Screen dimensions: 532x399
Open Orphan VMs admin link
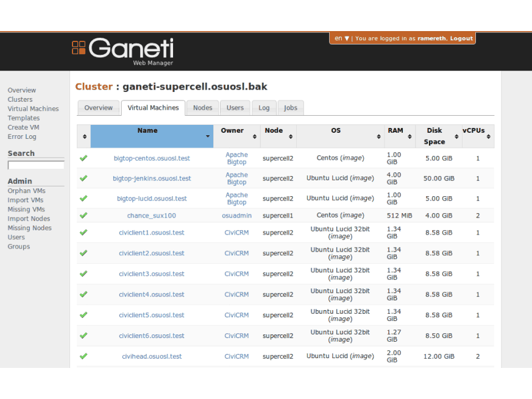click(x=26, y=191)
